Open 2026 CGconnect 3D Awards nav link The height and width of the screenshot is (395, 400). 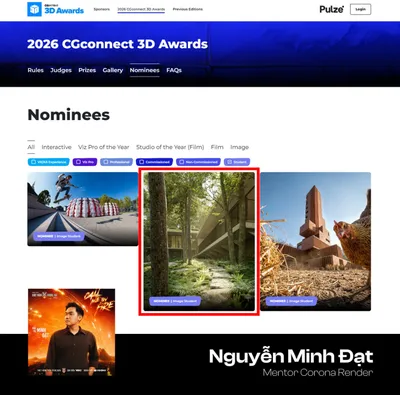pyautogui.click(x=141, y=9)
